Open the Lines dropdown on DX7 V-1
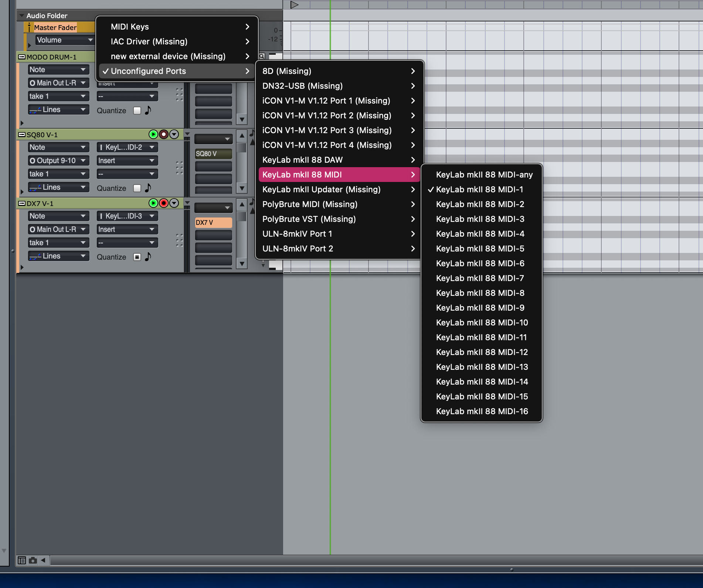Viewport: 703px width, 588px height. (x=58, y=256)
